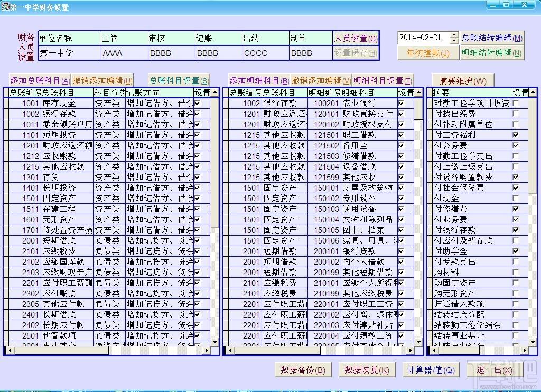Click 添加明细科目(B) button
This screenshot has height=392, width=541.
pyautogui.click(x=259, y=81)
